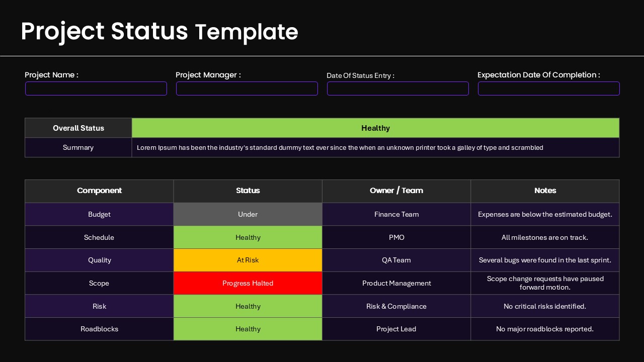Viewport: 644px width, 362px height.
Task: Click the Scope component cell
Action: [x=99, y=283]
